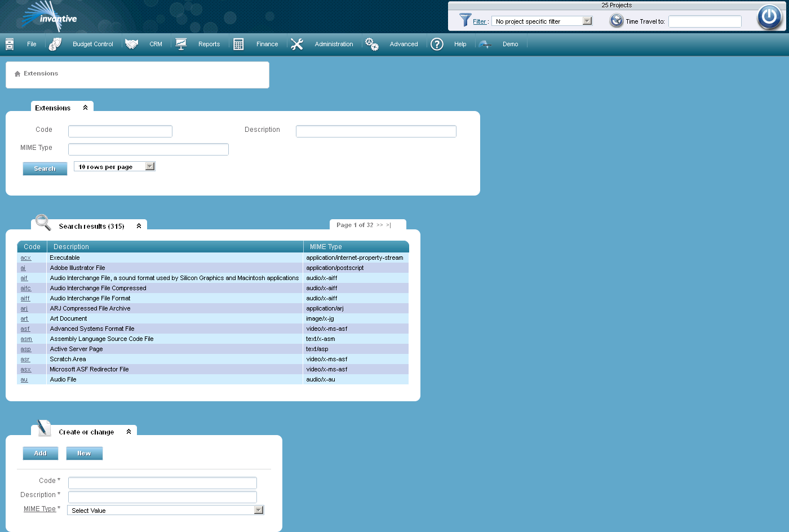Click the CRM handshake icon
The width and height of the screenshot is (789, 532).
131,43
